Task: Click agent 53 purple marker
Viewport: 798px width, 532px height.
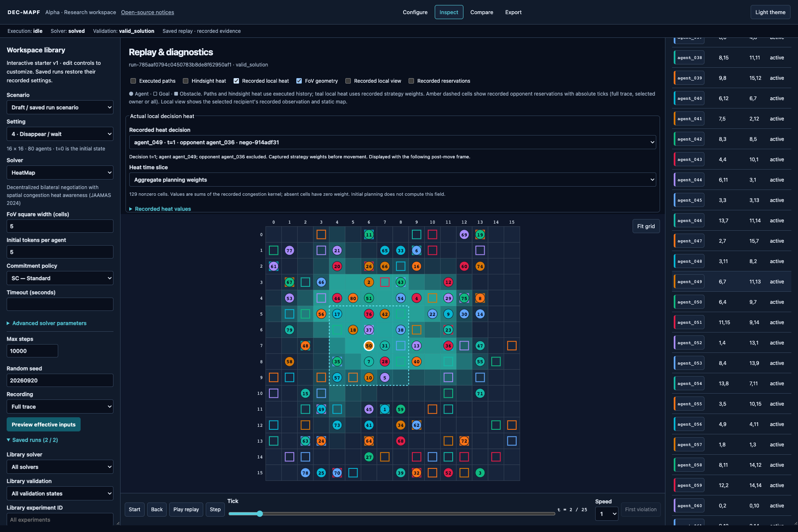Action: tap(289, 298)
